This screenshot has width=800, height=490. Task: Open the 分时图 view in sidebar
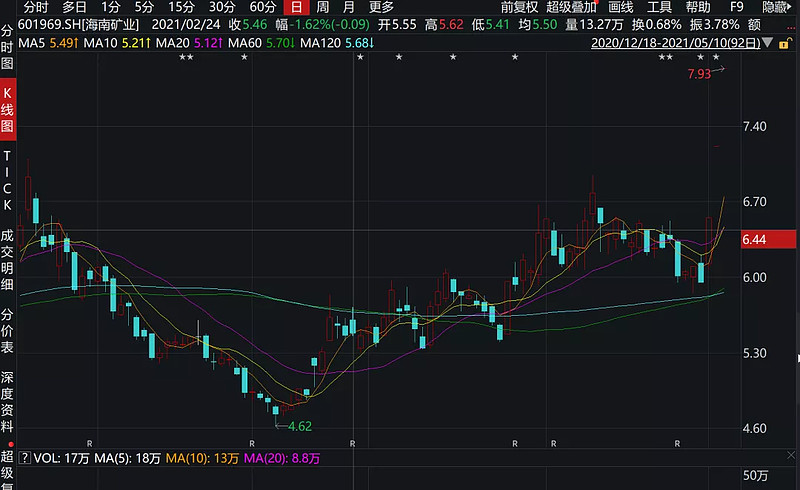[7, 47]
